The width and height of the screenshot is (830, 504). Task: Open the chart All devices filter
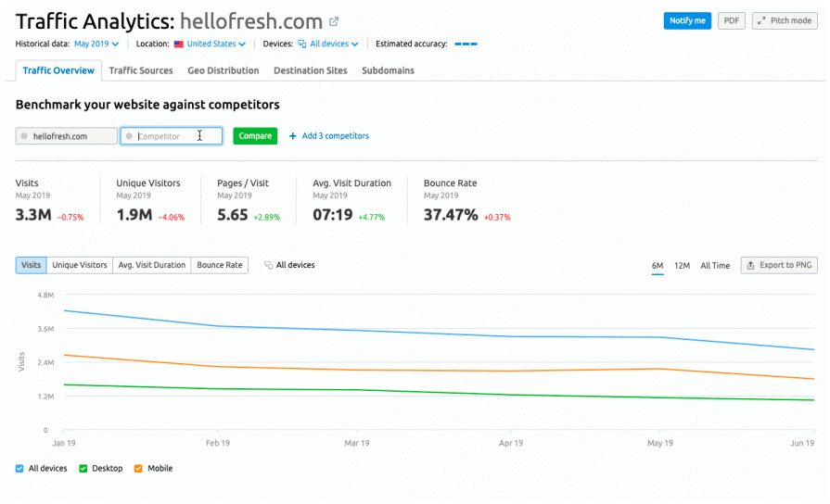[x=289, y=265]
